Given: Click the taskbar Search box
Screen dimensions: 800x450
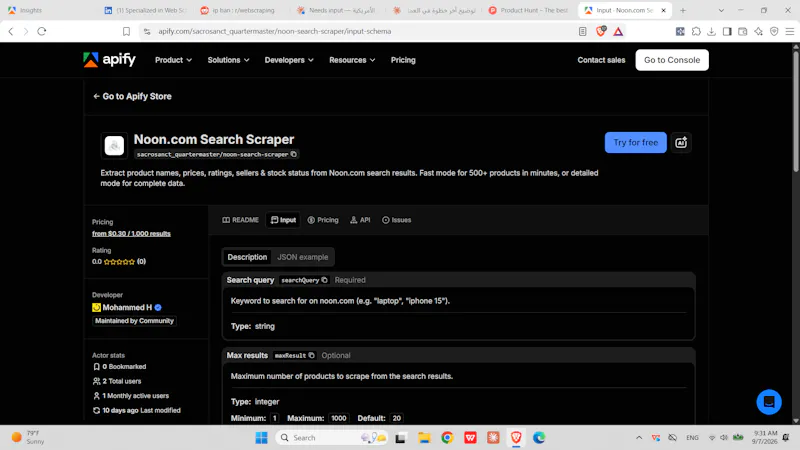Looking at the screenshot, I should pyautogui.click(x=332, y=438).
